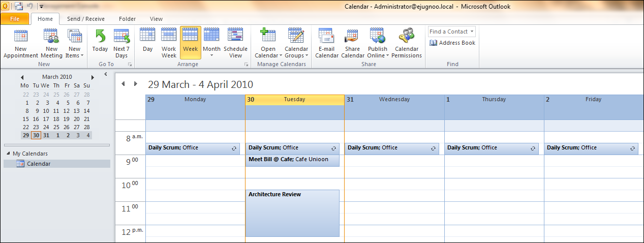
Task: Collapse the My Calendars group
Action: pyautogui.click(x=8, y=154)
